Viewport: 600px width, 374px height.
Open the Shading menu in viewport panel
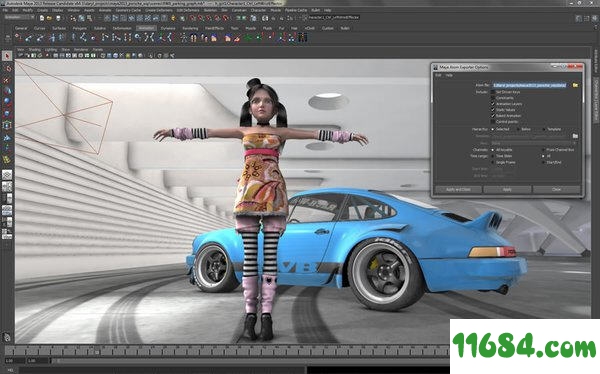(x=34, y=50)
